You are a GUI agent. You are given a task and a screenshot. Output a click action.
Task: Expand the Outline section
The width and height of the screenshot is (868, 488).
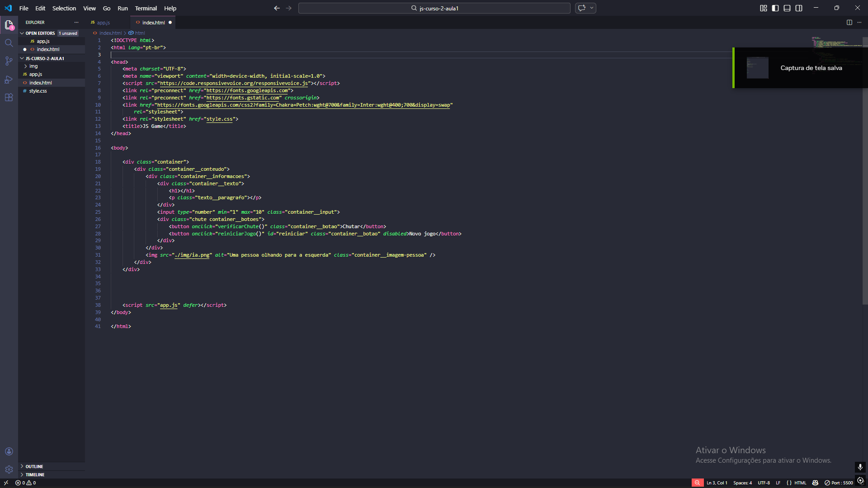(34, 466)
